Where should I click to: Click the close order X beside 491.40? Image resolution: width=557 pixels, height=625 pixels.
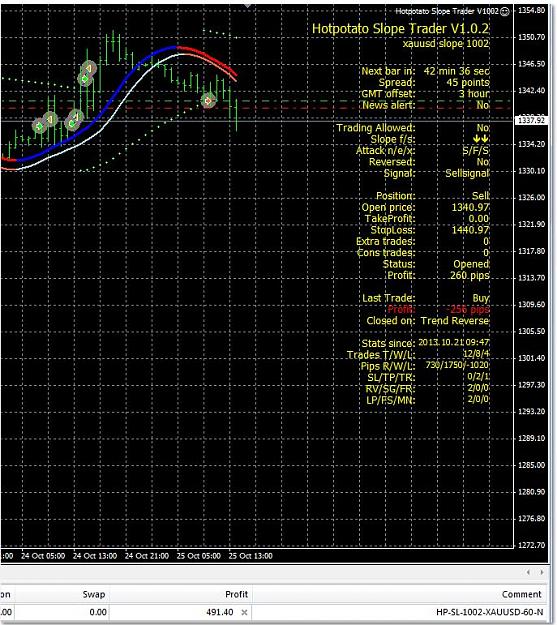click(244, 612)
